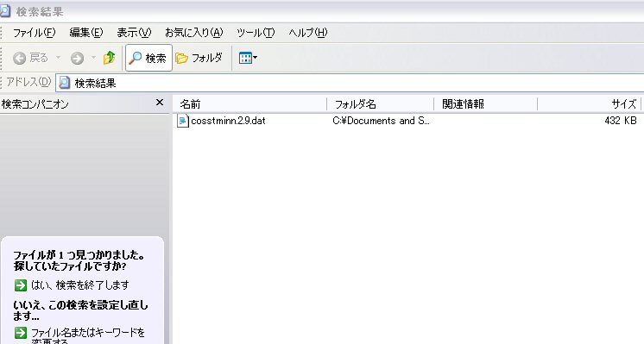644x344 pixels.
Task: Click the window title icon for 検索結果
Action: point(5,11)
